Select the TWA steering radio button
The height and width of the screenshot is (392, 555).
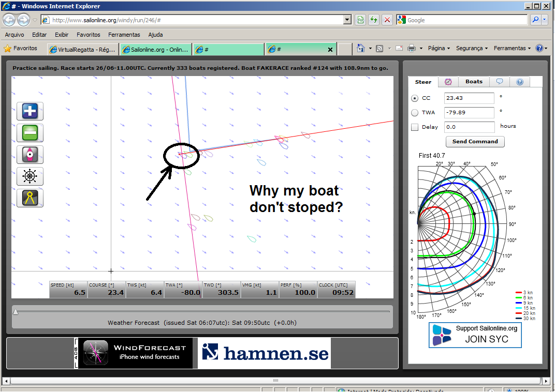pos(415,113)
